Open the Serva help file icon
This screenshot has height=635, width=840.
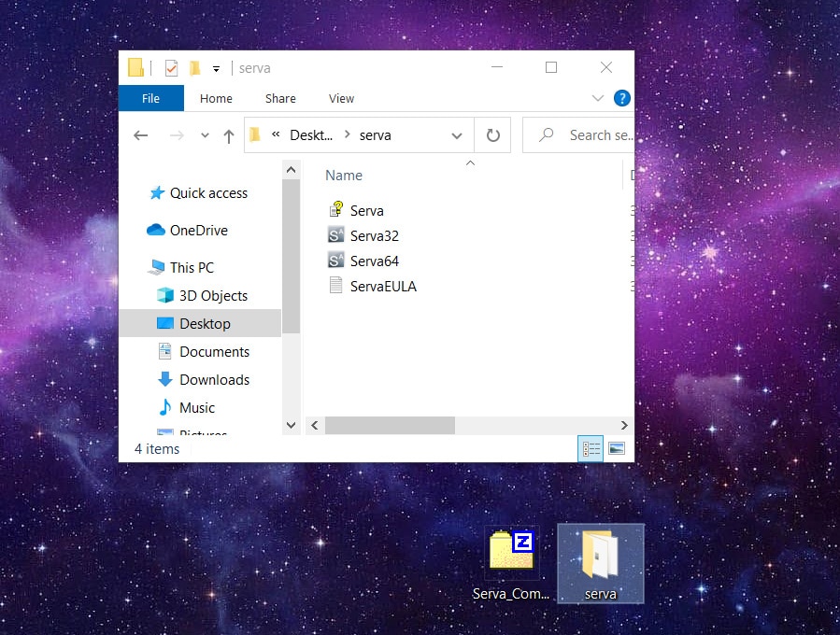[335, 209]
